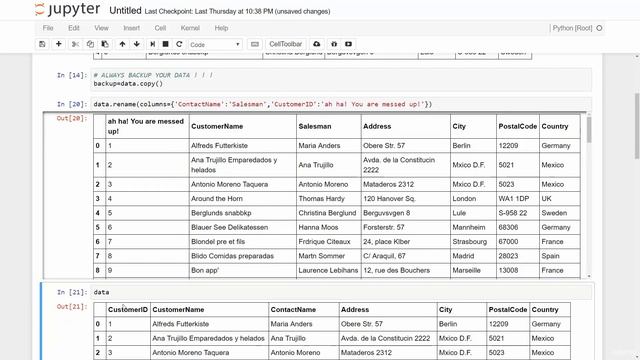Image resolution: width=640 pixels, height=360 pixels.
Task: Open the cell type Code dropdown
Action: pyautogui.click(x=215, y=44)
